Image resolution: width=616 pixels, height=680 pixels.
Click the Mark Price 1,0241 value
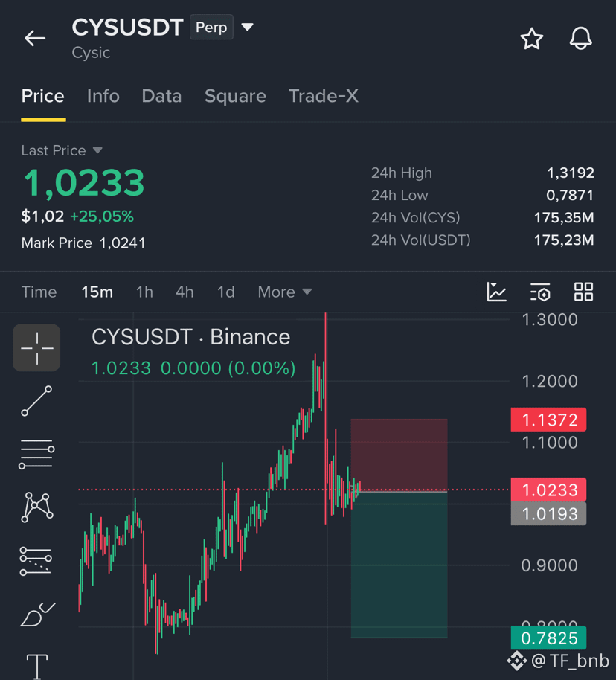tap(123, 243)
